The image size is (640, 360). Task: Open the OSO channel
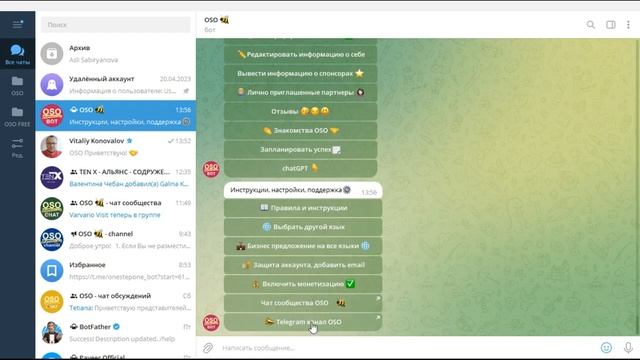[x=116, y=240]
